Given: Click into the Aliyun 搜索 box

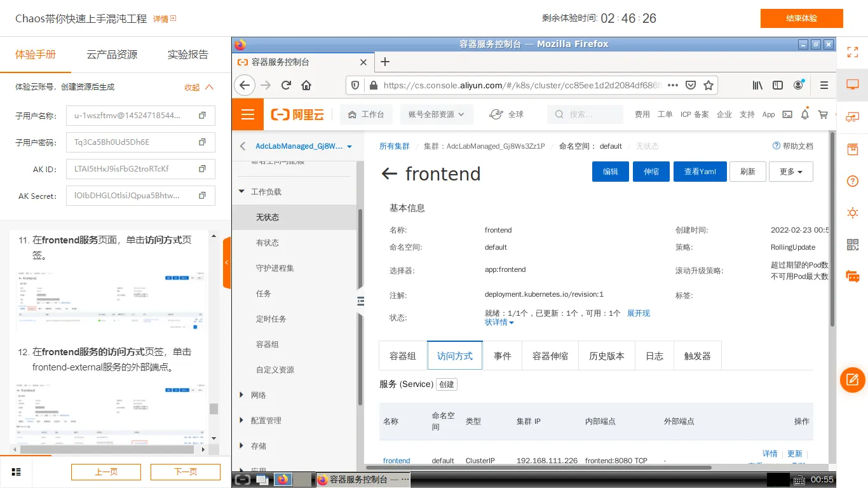Looking at the screenshot, I should pyautogui.click(x=585, y=114).
